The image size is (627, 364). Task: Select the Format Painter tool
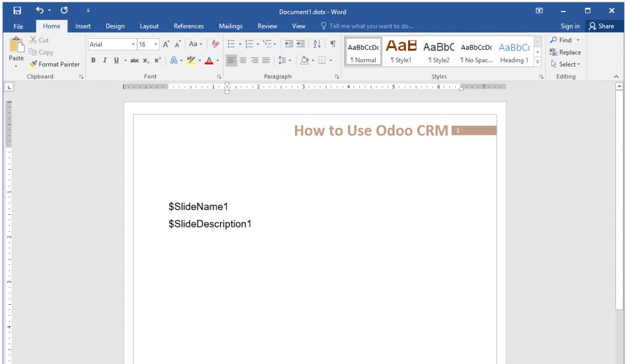pyautogui.click(x=55, y=64)
